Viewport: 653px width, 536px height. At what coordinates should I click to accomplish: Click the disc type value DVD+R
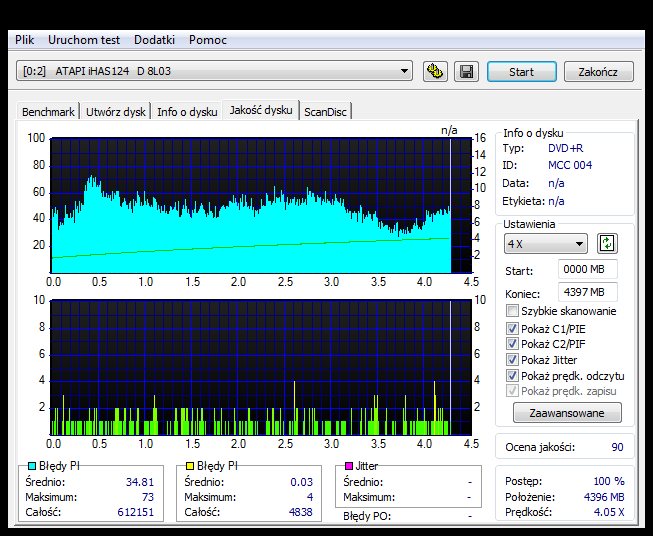point(566,148)
